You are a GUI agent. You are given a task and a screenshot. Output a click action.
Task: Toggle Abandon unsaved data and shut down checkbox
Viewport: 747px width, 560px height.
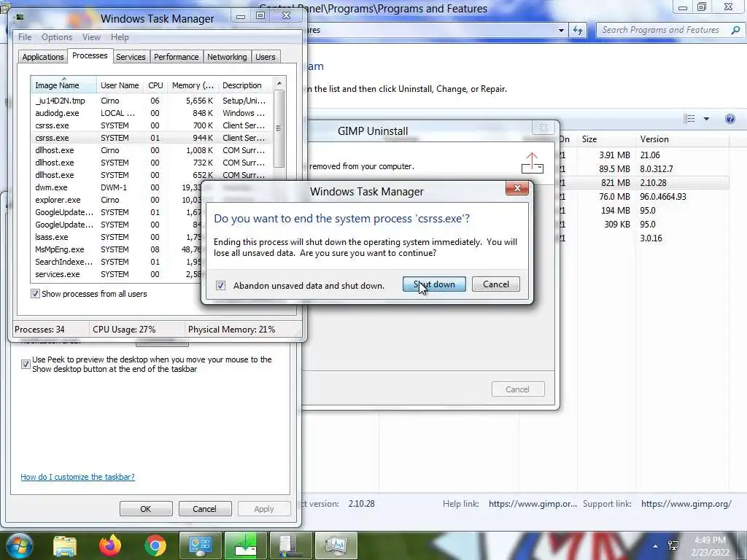[x=220, y=285]
